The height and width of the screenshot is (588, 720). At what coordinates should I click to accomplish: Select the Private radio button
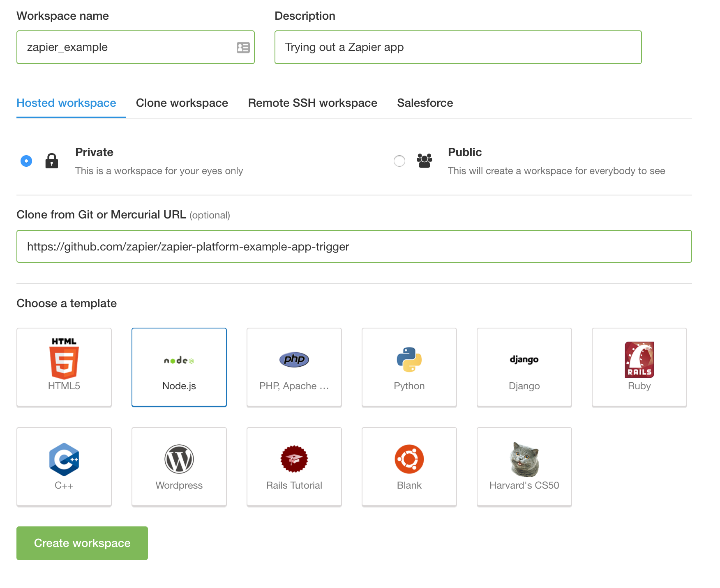(x=26, y=161)
